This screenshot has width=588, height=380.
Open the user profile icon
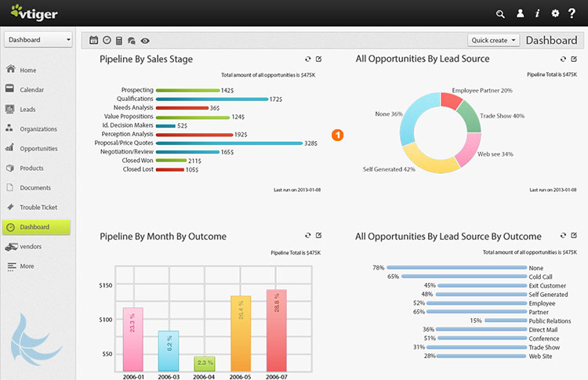(520, 13)
